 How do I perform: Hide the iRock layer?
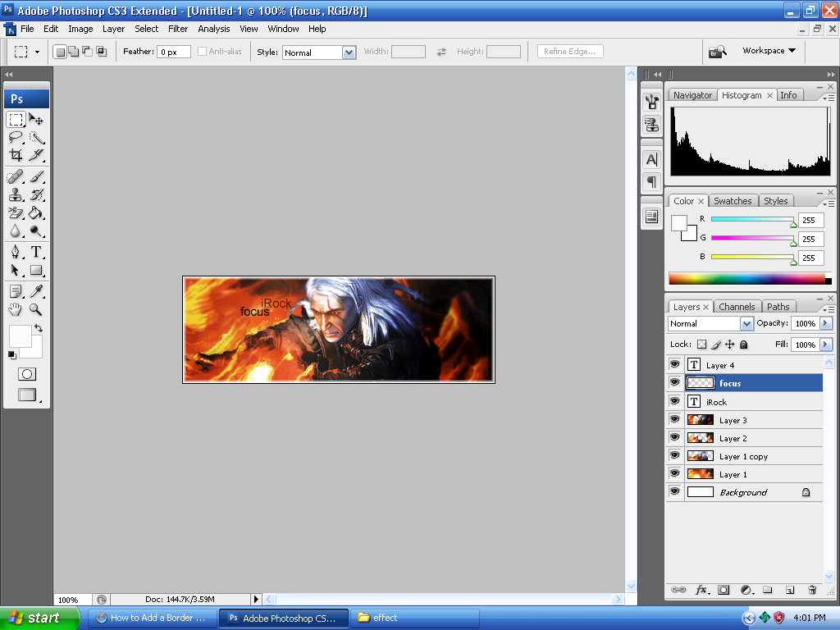click(675, 400)
